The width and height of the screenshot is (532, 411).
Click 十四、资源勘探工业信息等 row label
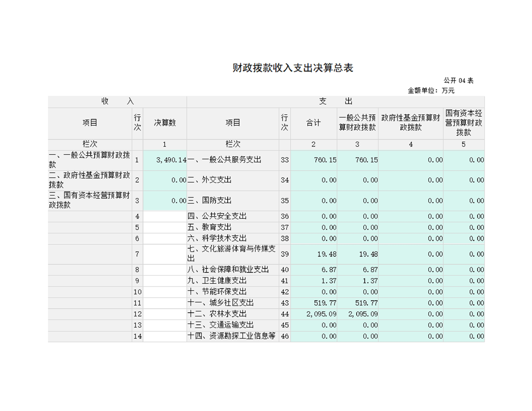coord(231,336)
